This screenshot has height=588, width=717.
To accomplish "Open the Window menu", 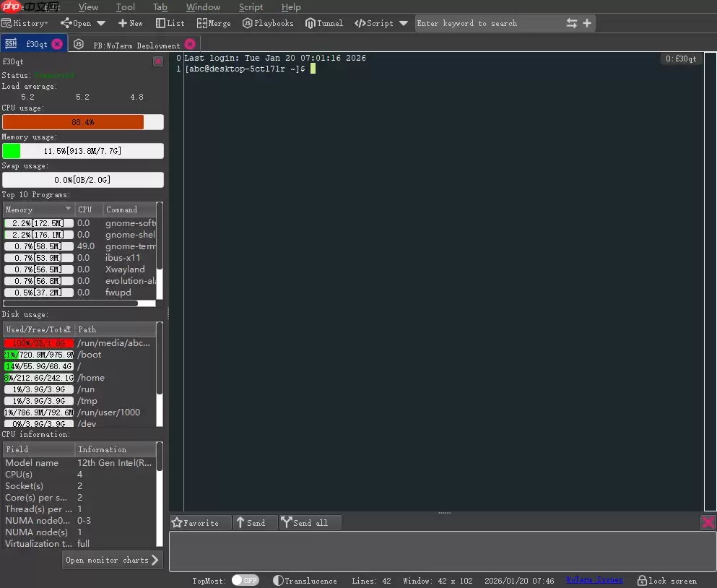I will coord(203,7).
